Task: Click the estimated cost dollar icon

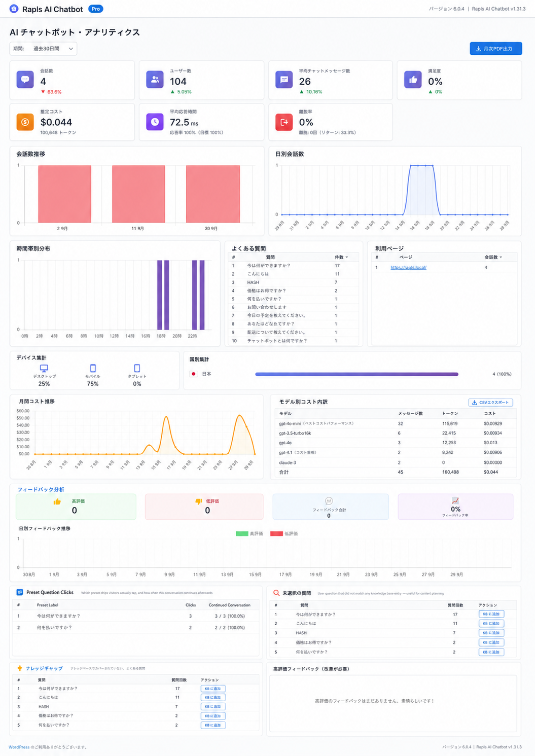Action: pos(25,122)
